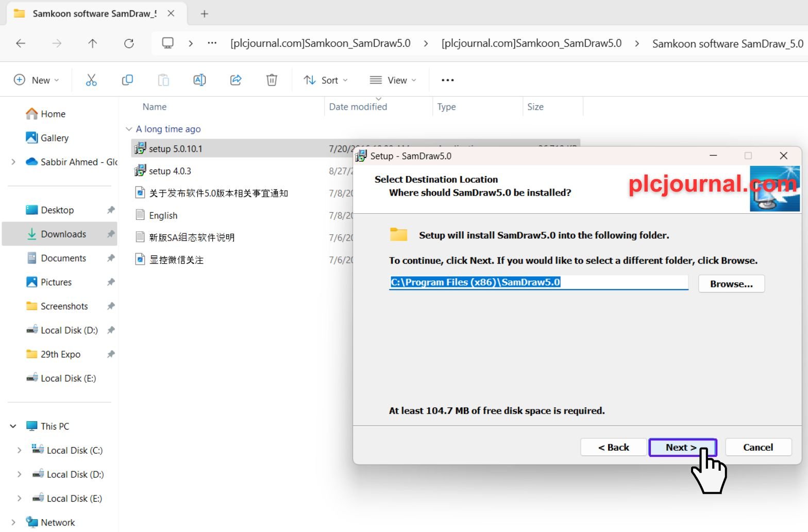Click Back in the SamDraw5.0 setup
Image resolution: width=808 pixels, height=532 pixels.
613,448
